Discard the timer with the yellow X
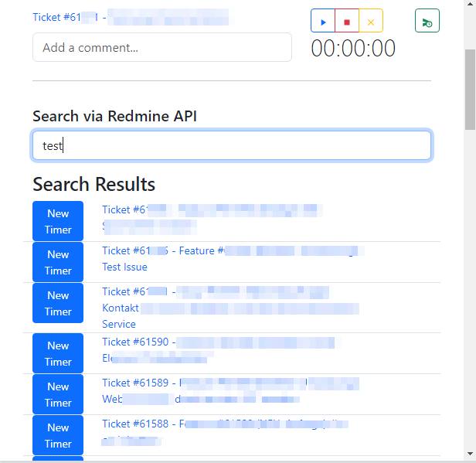 [x=371, y=21]
